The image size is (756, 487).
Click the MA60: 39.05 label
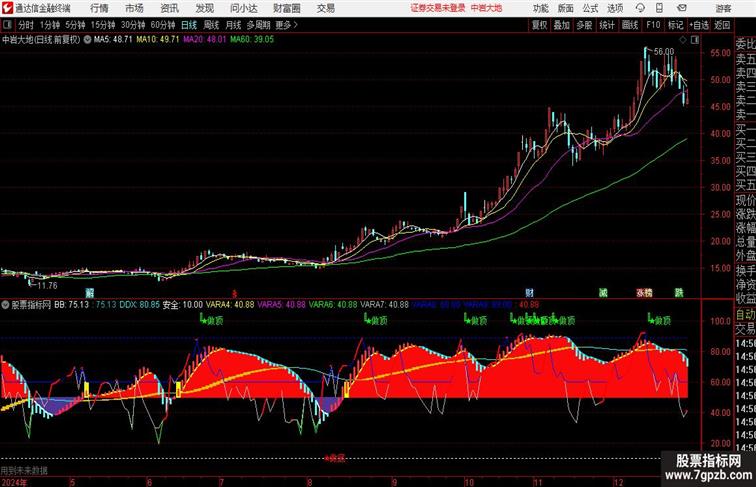pyautogui.click(x=252, y=40)
